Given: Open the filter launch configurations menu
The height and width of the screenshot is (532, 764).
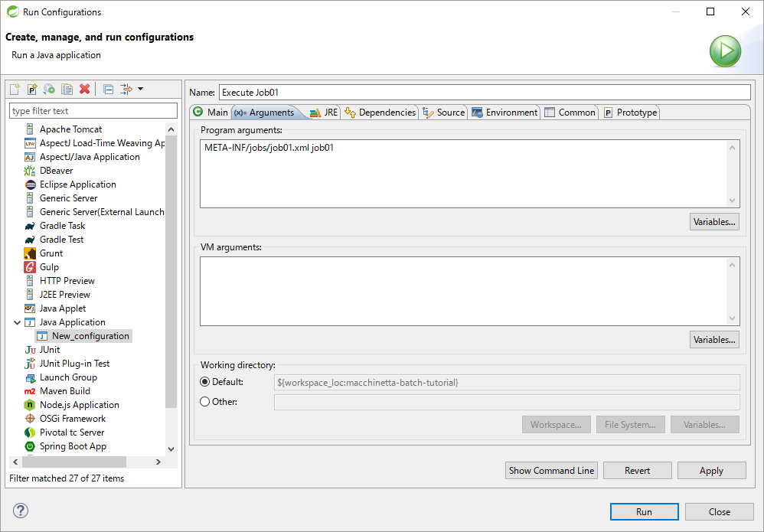Looking at the screenshot, I should click(125, 89).
